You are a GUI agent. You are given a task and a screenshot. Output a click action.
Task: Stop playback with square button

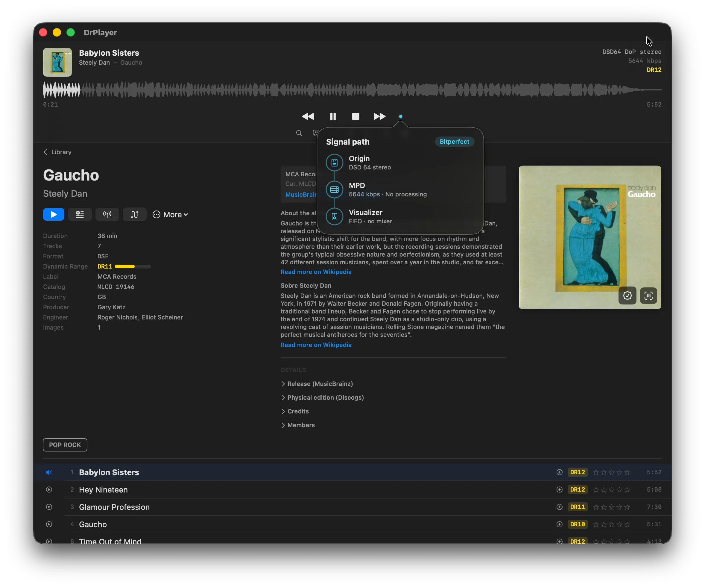click(355, 116)
